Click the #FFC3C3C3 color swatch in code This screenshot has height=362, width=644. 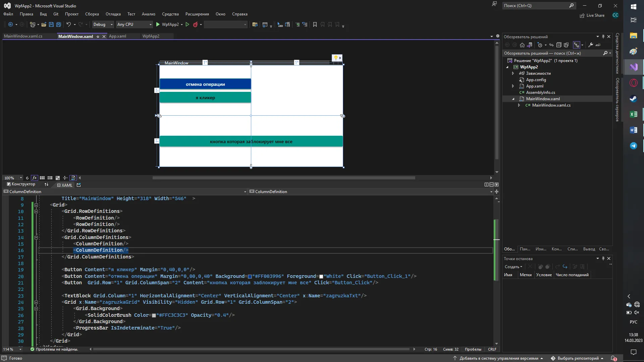click(154, 315)
